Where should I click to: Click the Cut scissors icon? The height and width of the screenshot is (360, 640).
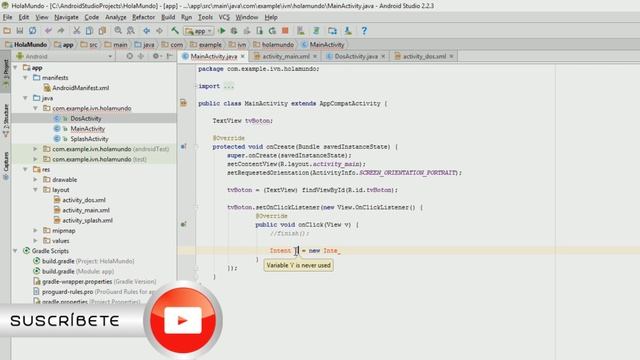[x=76, y=31]
